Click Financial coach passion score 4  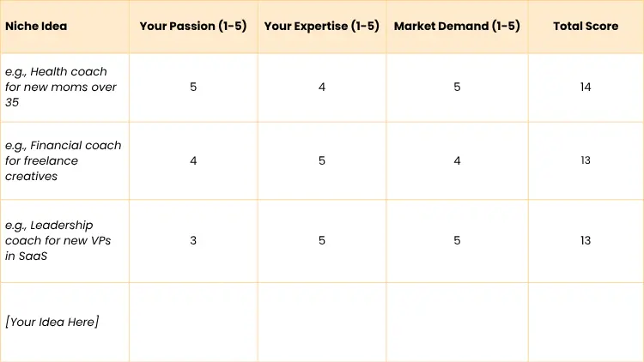193,160
